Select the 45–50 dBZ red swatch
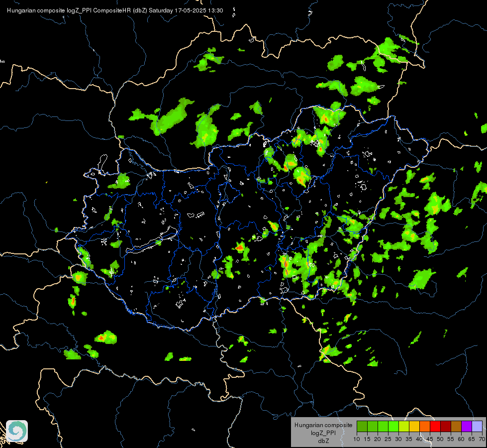This screenshot has width=487, height=448. coord(435,426)
